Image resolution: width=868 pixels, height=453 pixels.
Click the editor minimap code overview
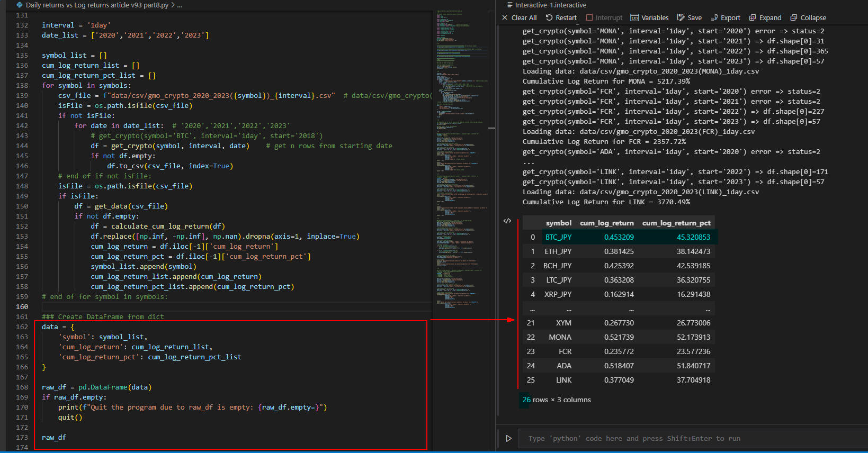coord(461,159)
